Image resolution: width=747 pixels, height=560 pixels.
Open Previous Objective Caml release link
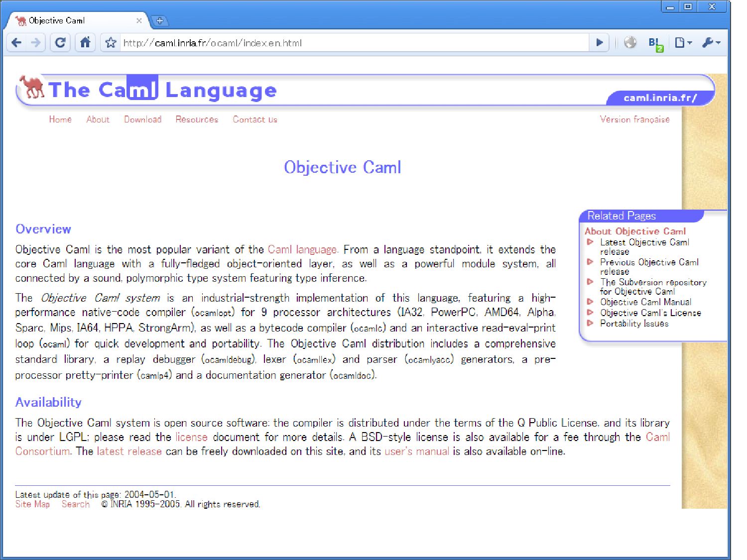(649, 267)
